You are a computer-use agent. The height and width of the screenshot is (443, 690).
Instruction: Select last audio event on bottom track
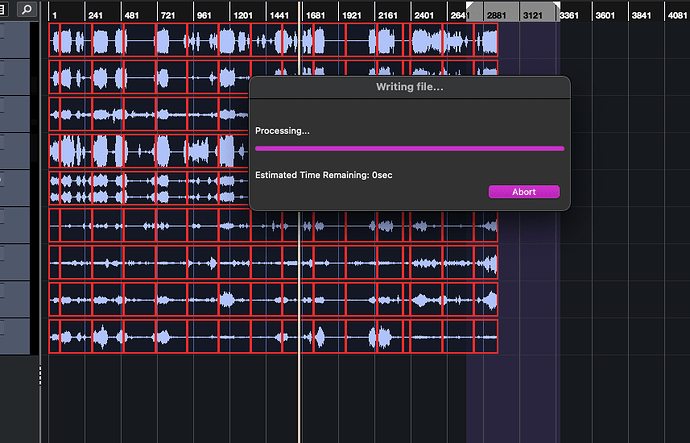pyautogui.click(x=486, y=337)
